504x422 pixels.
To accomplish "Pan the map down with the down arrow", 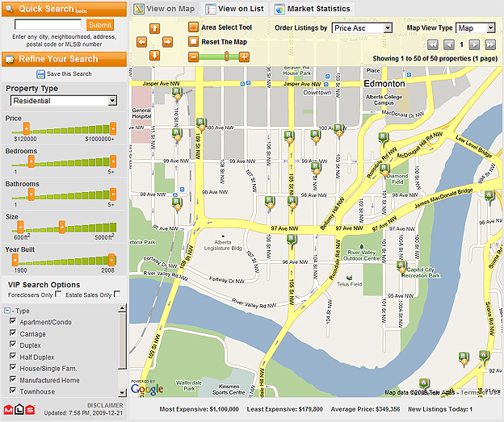I will point(154,56).
